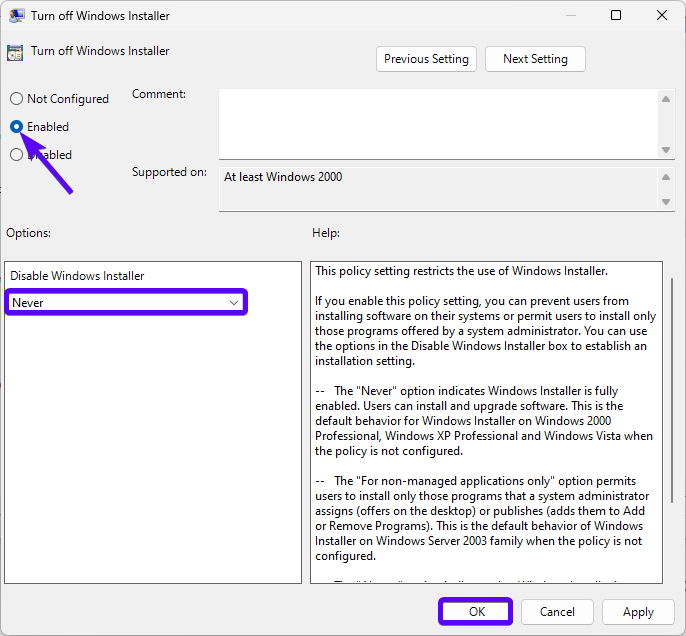Screen dimensions: 686x636
Task: Close the Turn off Windows Installer window
Action: [662, 15]
